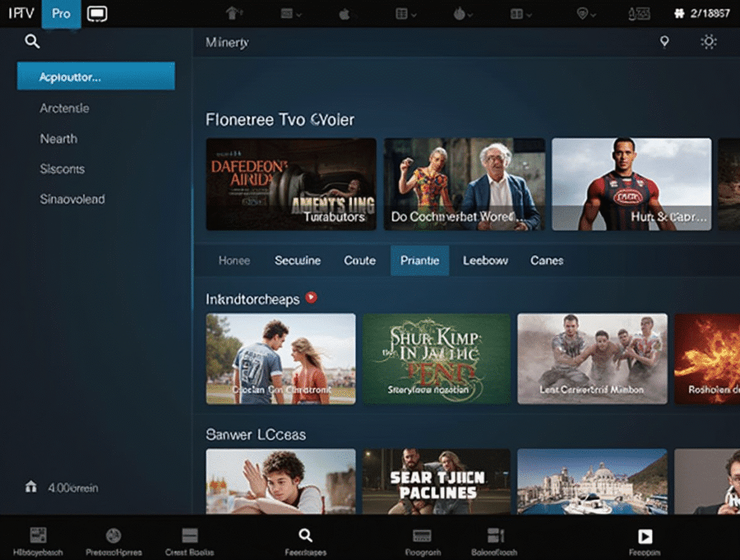Open the grid dropdown in the top bar
740x560 pixels.
coord(403,12)
